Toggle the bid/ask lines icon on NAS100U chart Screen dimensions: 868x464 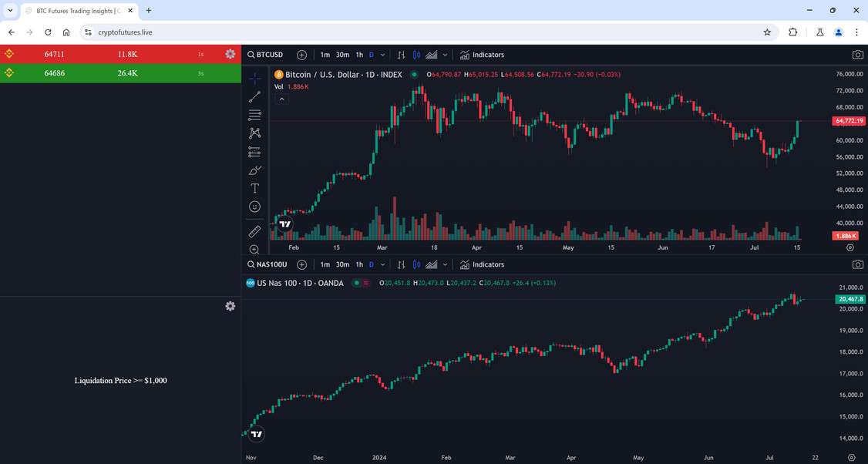pos(417,264)
